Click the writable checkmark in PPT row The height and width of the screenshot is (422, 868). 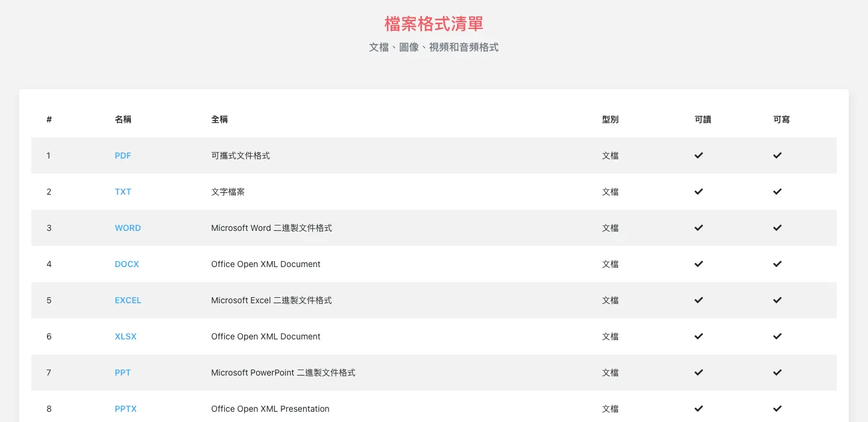pyautogui.click(x=778, y=373)
